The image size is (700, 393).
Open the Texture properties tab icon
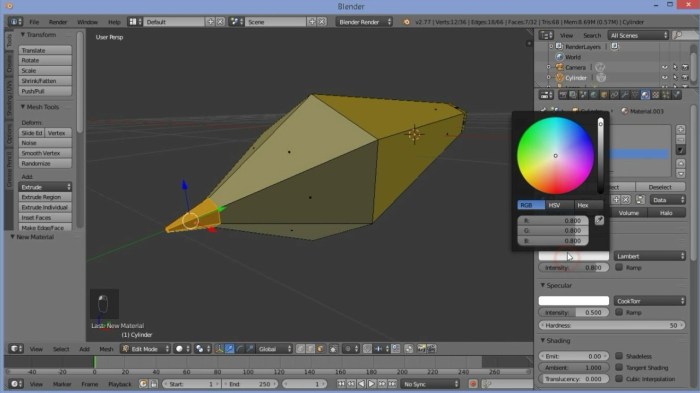pos(656,95)
